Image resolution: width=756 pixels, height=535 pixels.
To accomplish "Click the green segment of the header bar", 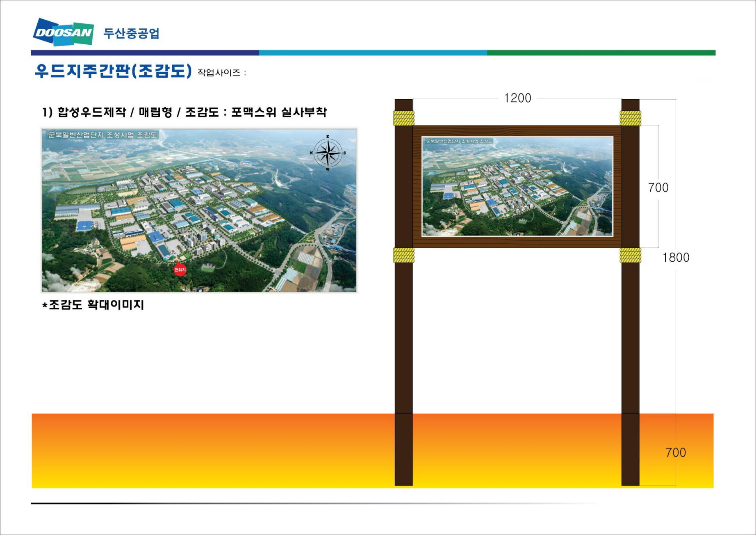I will click(x=601, y=53).
